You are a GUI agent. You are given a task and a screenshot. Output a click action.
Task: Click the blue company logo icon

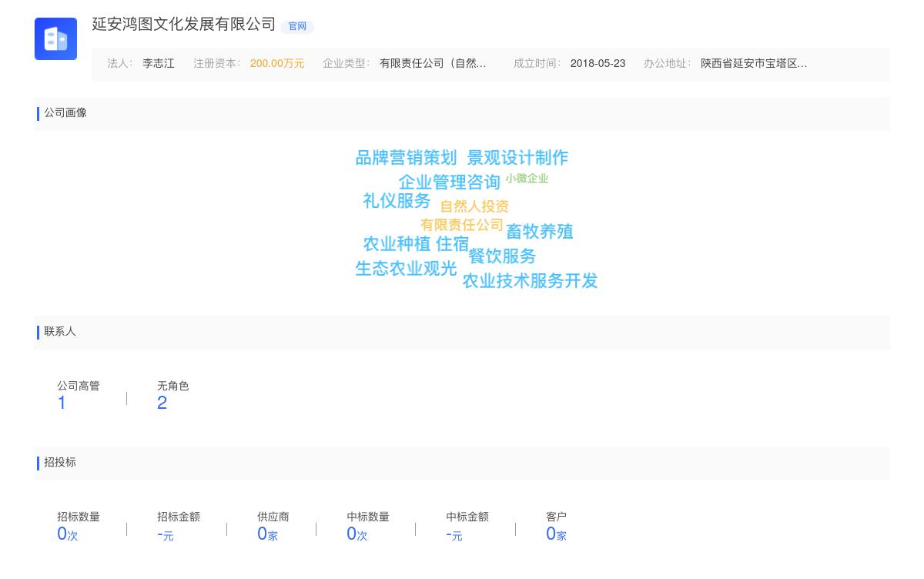pyautogui.click(x=55, y=38)
